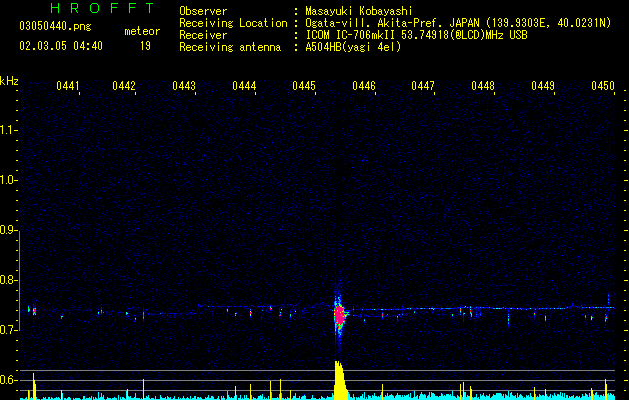Click the Observer label
Screen dimensions: 629x400
coord(203,11)
